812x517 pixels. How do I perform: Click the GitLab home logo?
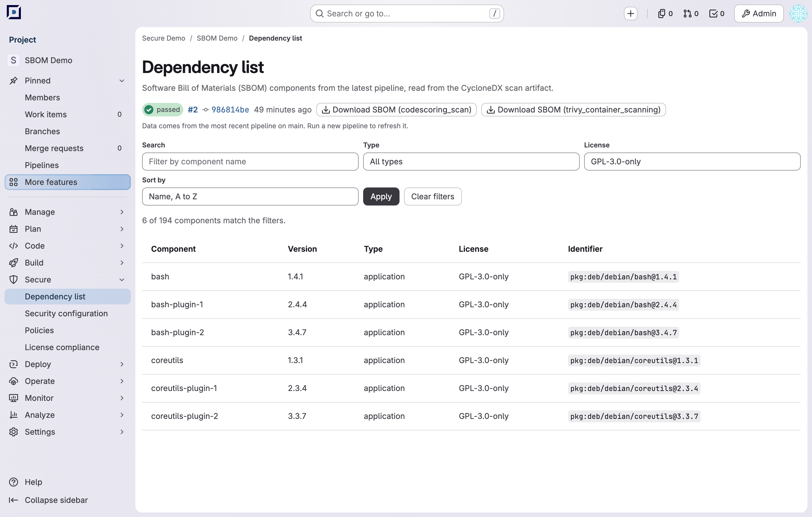(x=14, y=12)
